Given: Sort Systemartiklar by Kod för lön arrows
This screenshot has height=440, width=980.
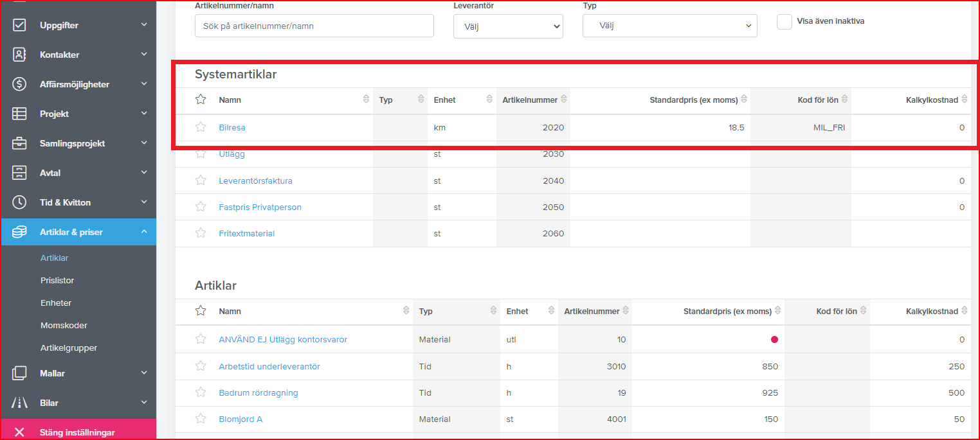Looking at the screenshot, I should tap(845, 100).
